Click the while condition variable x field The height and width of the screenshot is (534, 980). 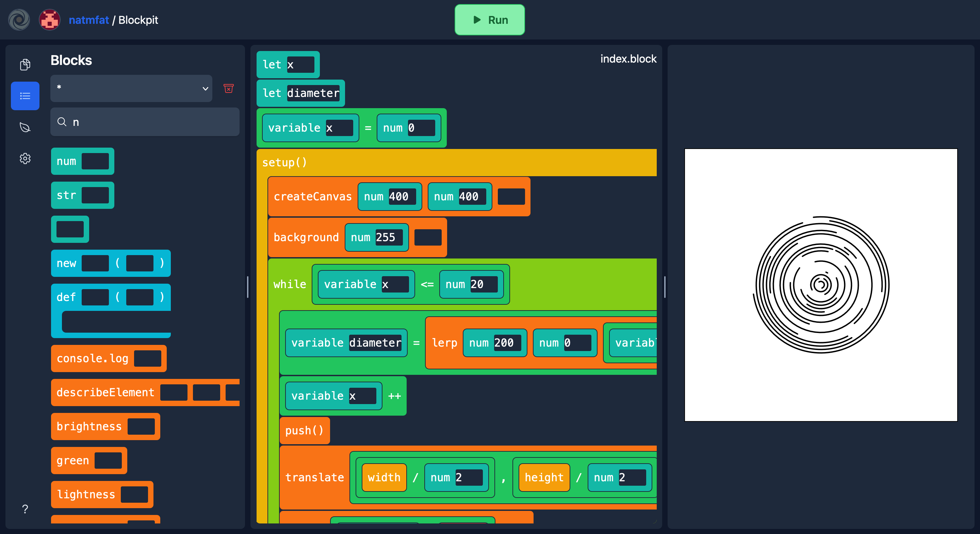[x=395, y=284]
